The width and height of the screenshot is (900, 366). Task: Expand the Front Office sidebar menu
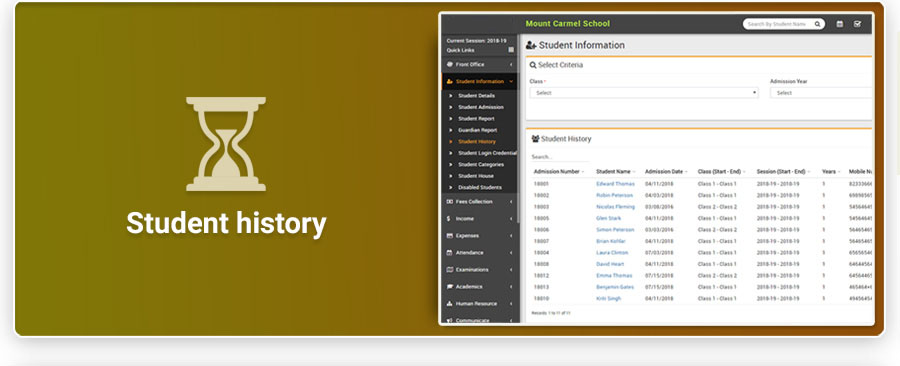pyautogui.click(x=479, y=65)
